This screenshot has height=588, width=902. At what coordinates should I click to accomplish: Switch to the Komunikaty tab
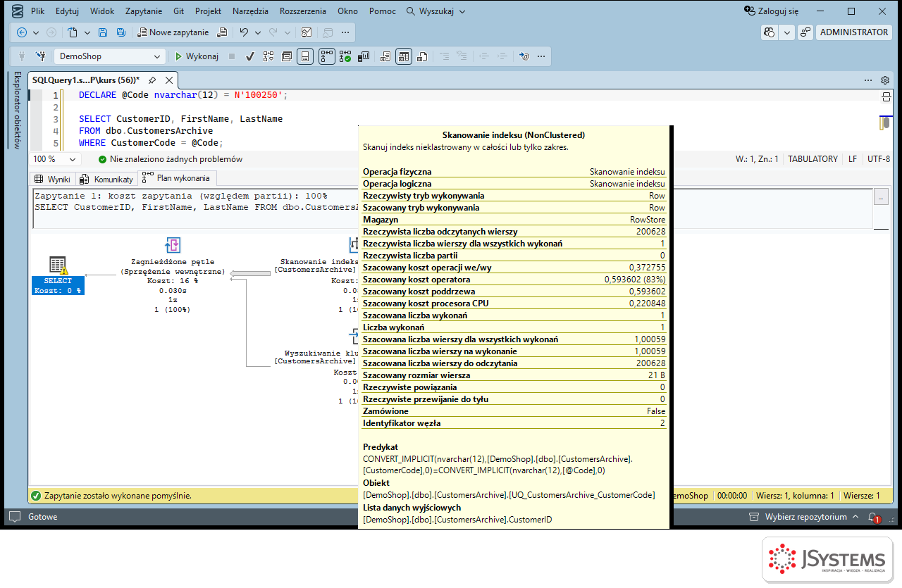coord(106,179)
